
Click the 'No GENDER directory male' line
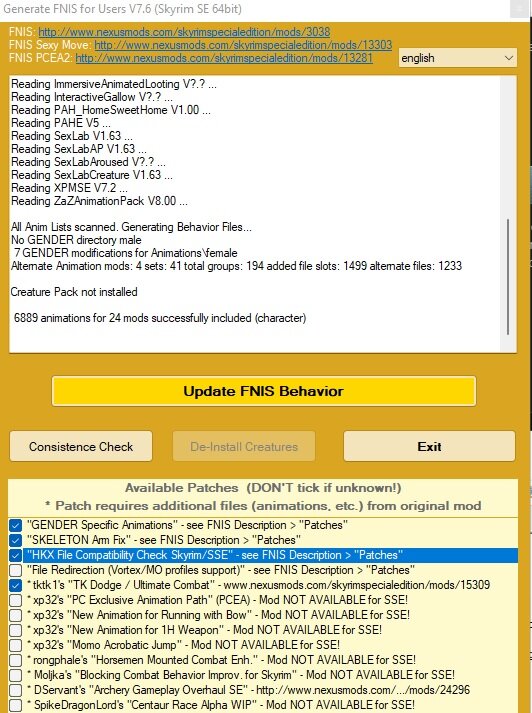76,240
